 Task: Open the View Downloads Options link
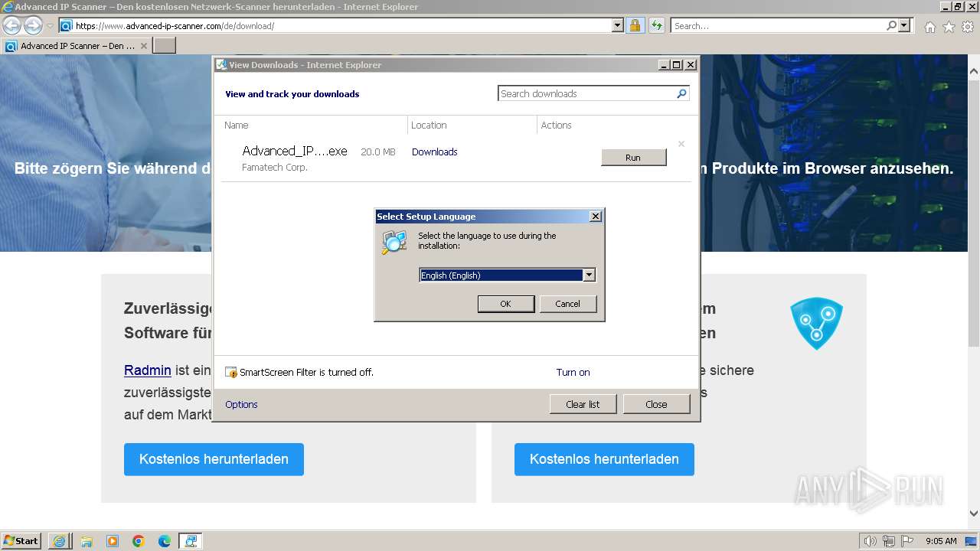[x=241, y=404]
